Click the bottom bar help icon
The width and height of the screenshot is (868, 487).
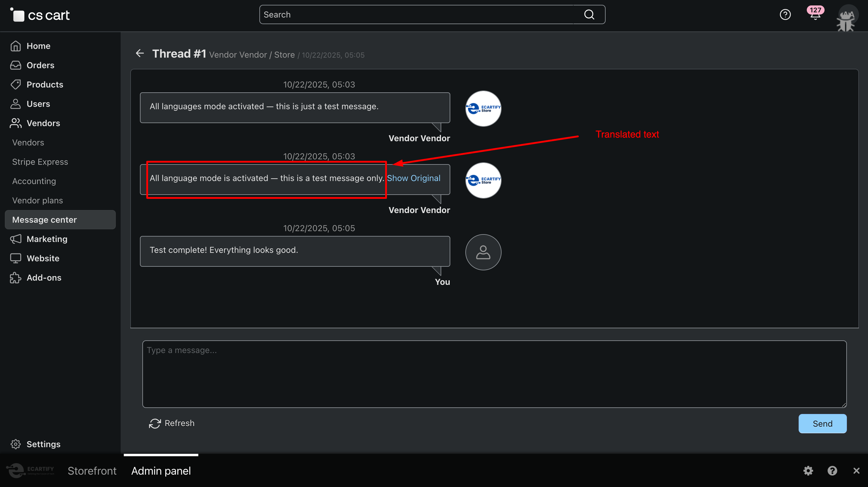(x=832, y=470)
